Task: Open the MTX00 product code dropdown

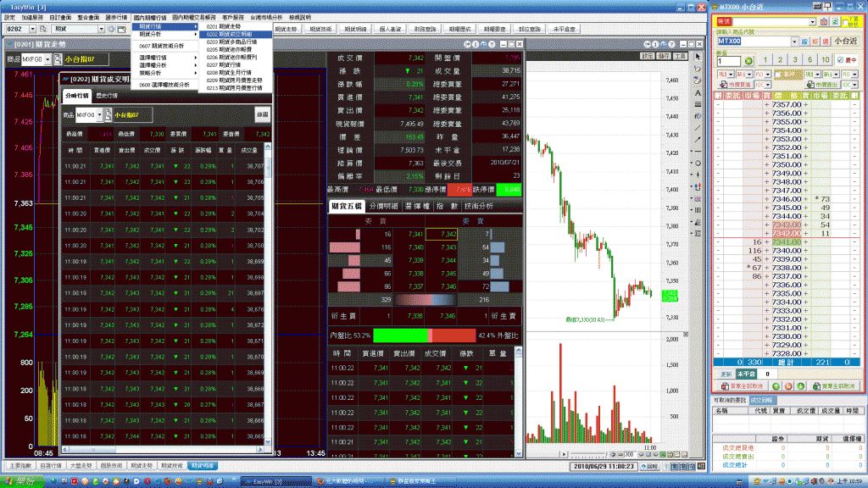Action: [794, 42]
